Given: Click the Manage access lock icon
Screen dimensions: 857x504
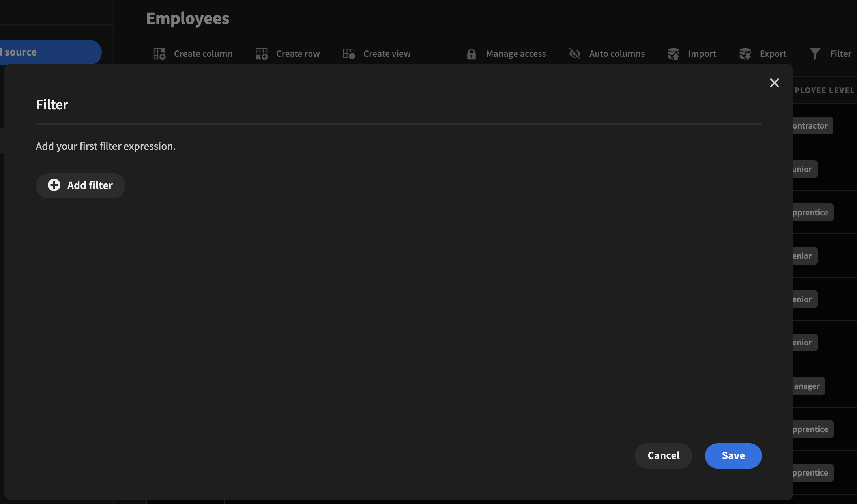Looking at the screenshot, I should click(471, 54).
